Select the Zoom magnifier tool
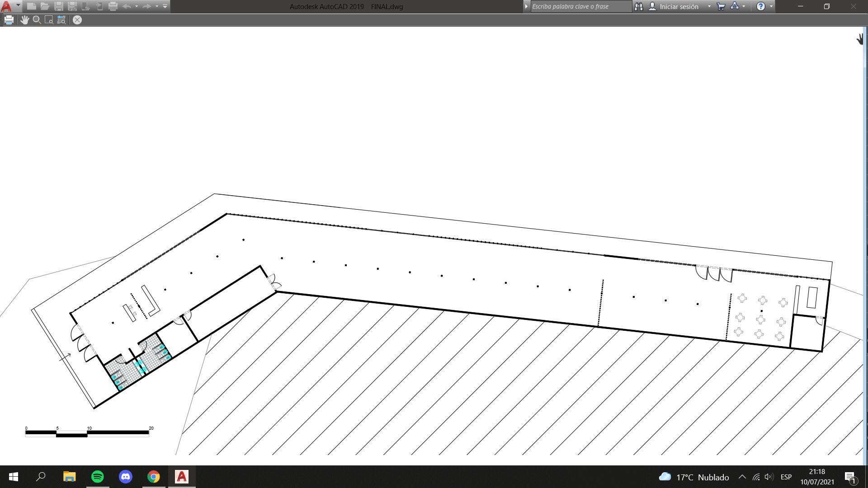Screen dimensions: 868x488 tap(37, 20)
